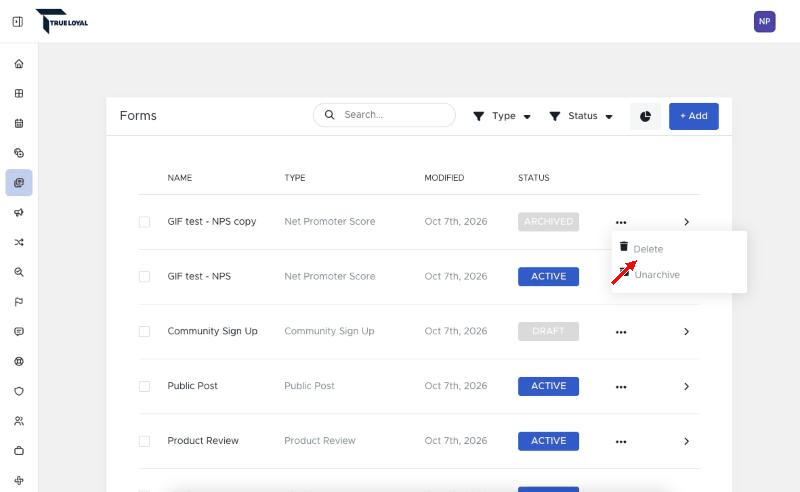Viewport: 800px width, 492px height.
Task: Open the 'Community Sign Up' form name
Action: pyautogui.click(x=212, y=331)
